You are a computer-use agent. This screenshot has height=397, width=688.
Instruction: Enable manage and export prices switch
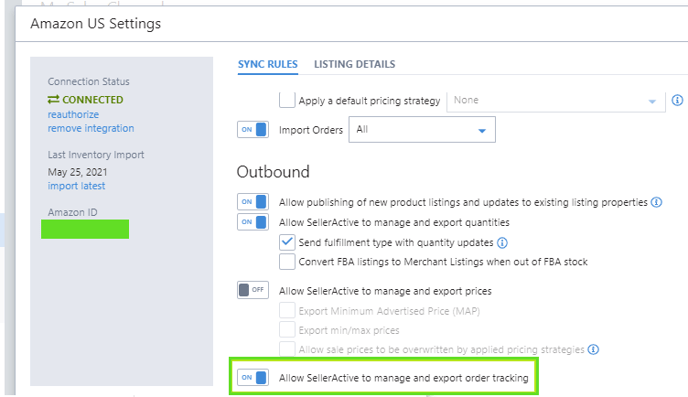tap(253, 290)
